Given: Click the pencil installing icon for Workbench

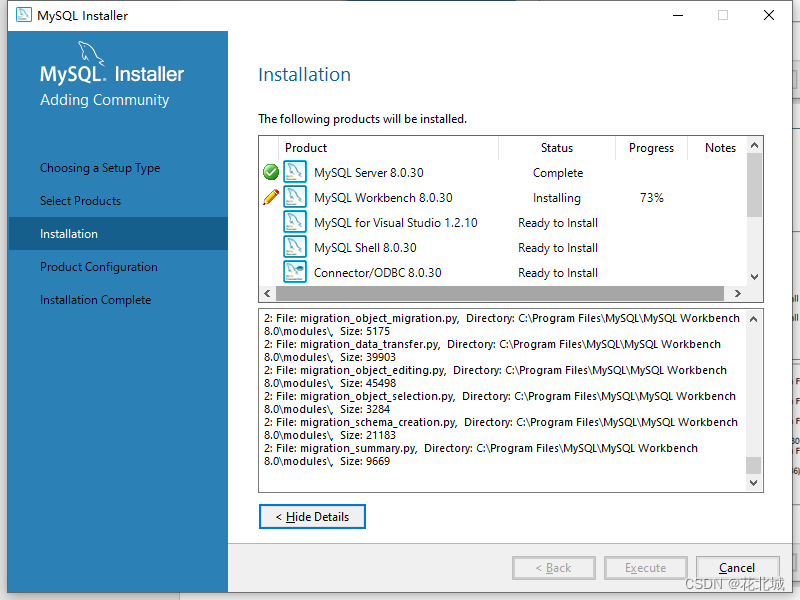Looking at the screenshot, I should pyautogui.click(x=271, y=197).
